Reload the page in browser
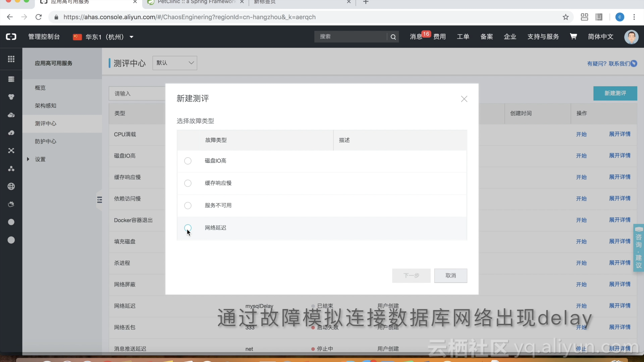 pyautogui.click(x=39, y=17)
